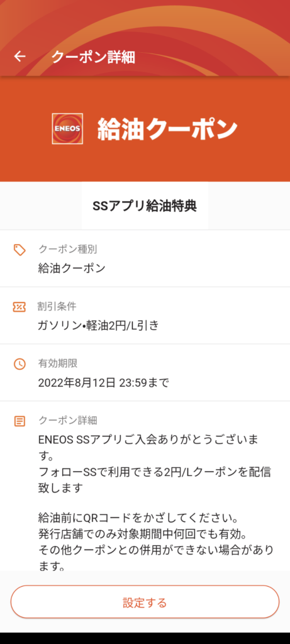Tap the 給油クーポン banner title

click(167, 128)
